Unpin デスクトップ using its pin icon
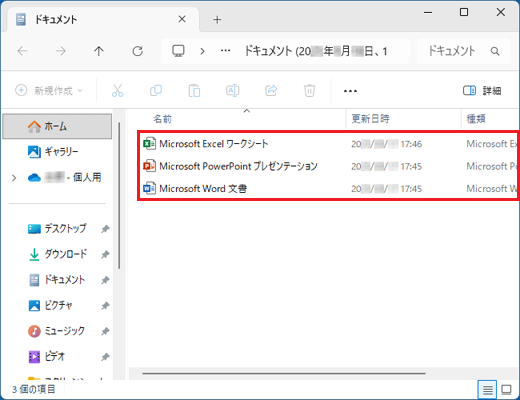 click(105, 229)
